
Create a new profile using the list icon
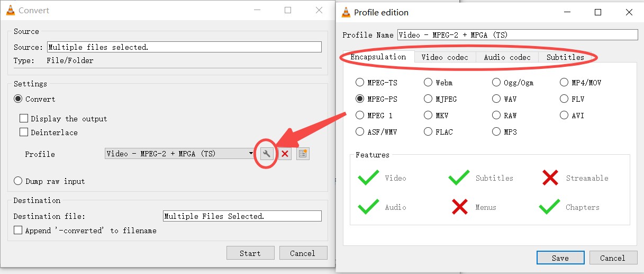point(303,154)
